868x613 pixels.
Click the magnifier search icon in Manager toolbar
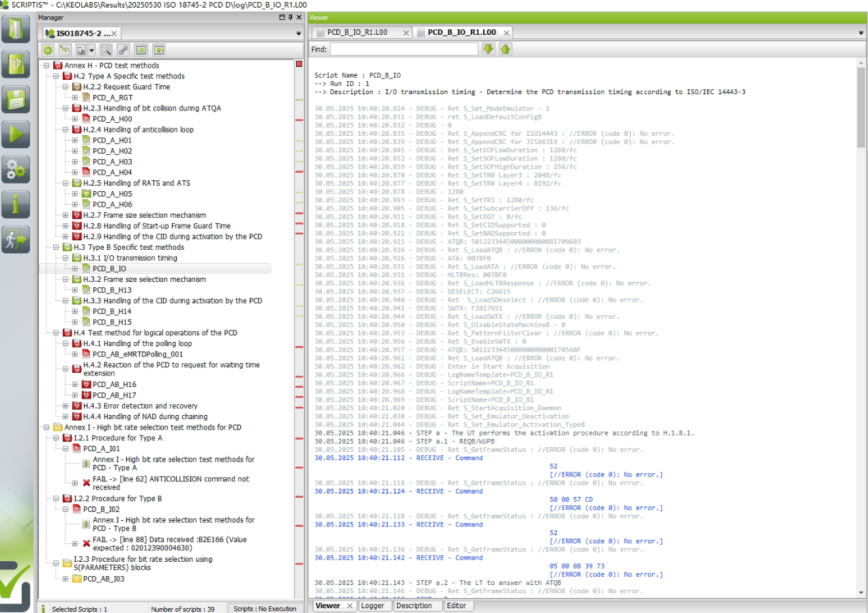[106, 50]
